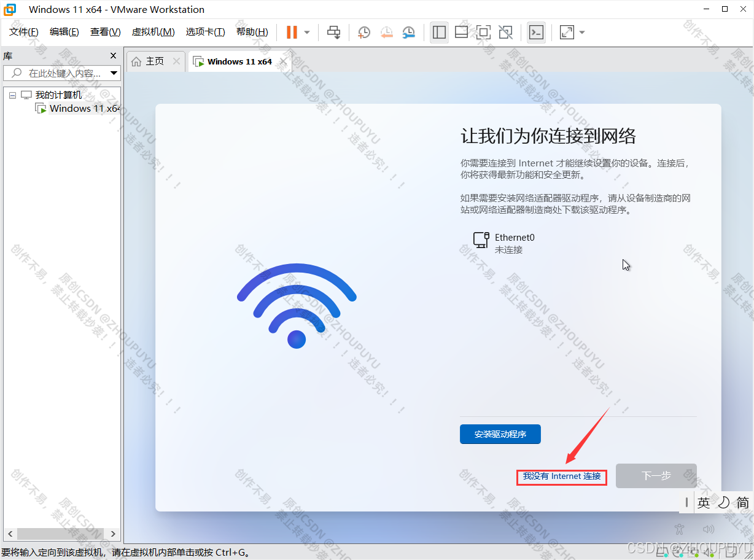Toggle the library sidebar view icon
This screenshot has width=754, height=560.
click(439, 32)
